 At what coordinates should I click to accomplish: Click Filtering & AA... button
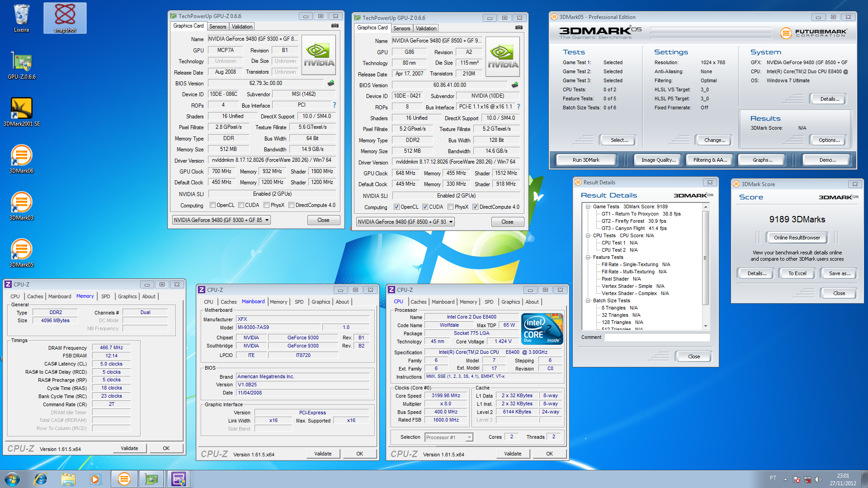click(710, 160)
